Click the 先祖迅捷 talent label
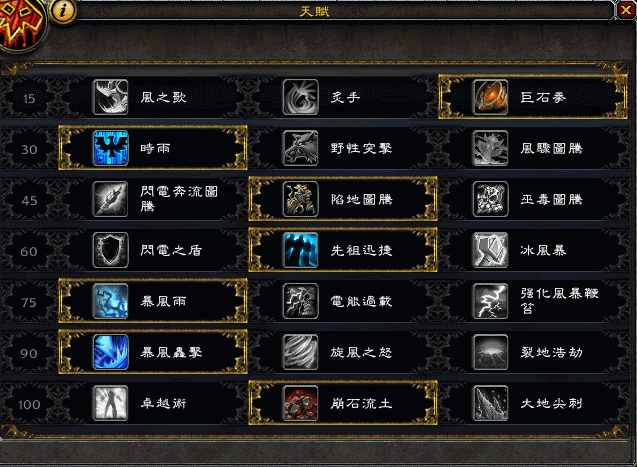This screenshot has width=637, height=467. click(x=362, y=250)
